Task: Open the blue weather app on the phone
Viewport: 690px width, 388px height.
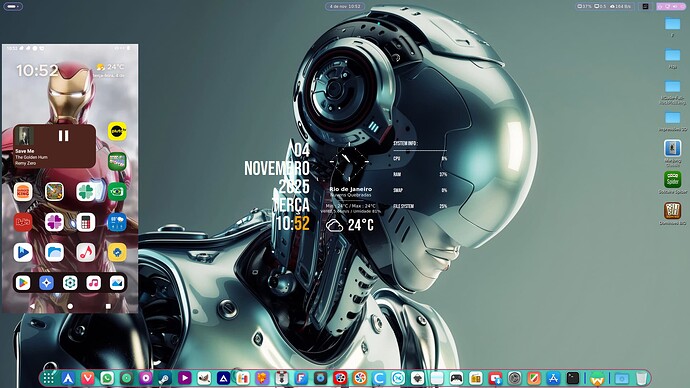Action: [117, 222]
